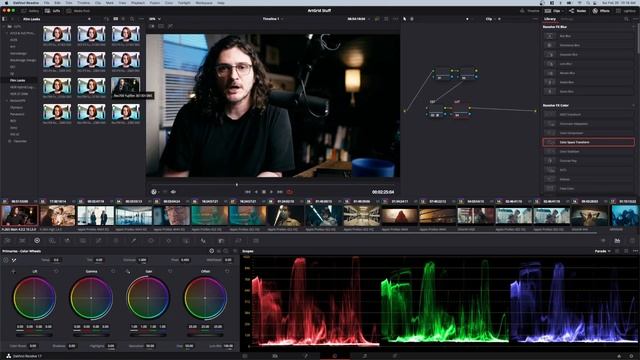Open the Color Match palette
The image size is (640, 360).
22,241
